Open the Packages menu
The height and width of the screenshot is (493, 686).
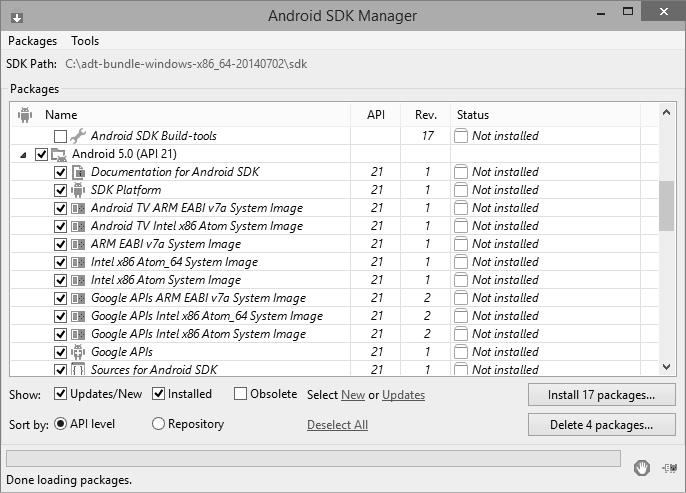click(32, 41)
